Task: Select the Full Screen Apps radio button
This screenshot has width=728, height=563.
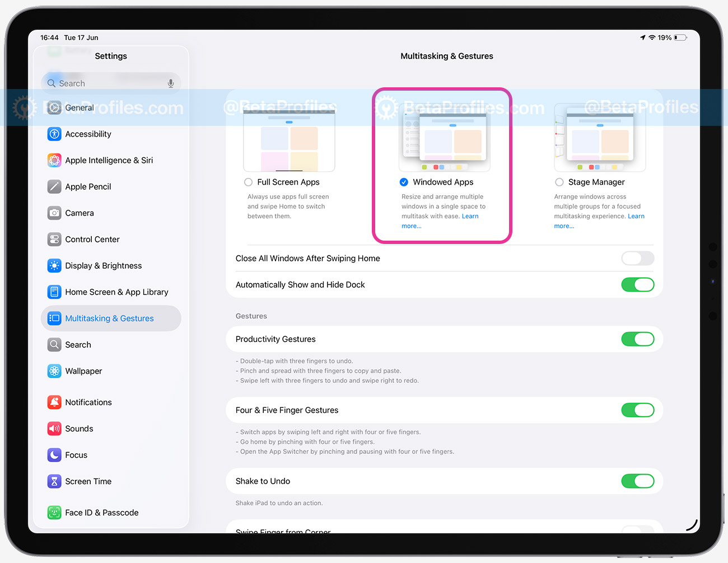Action: [x=248, y=182]
